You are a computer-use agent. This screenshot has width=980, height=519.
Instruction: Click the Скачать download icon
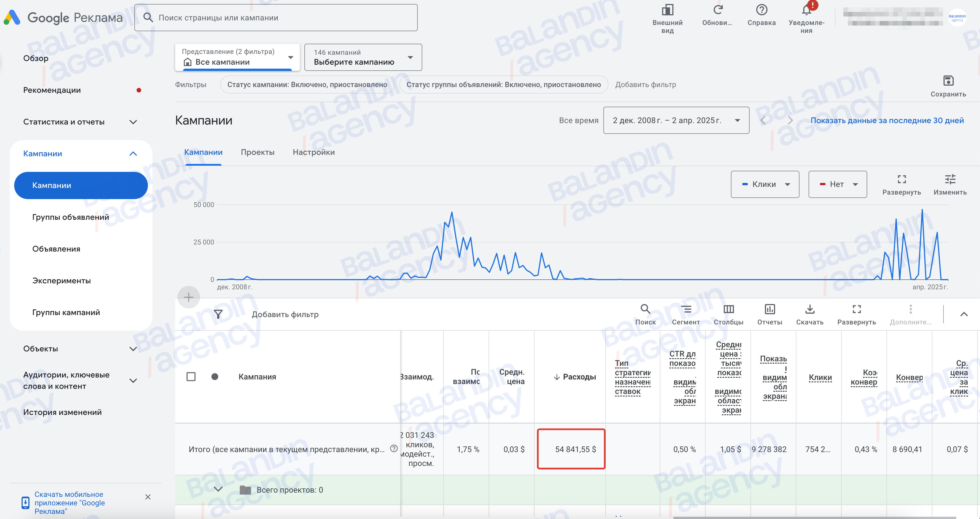810,309
